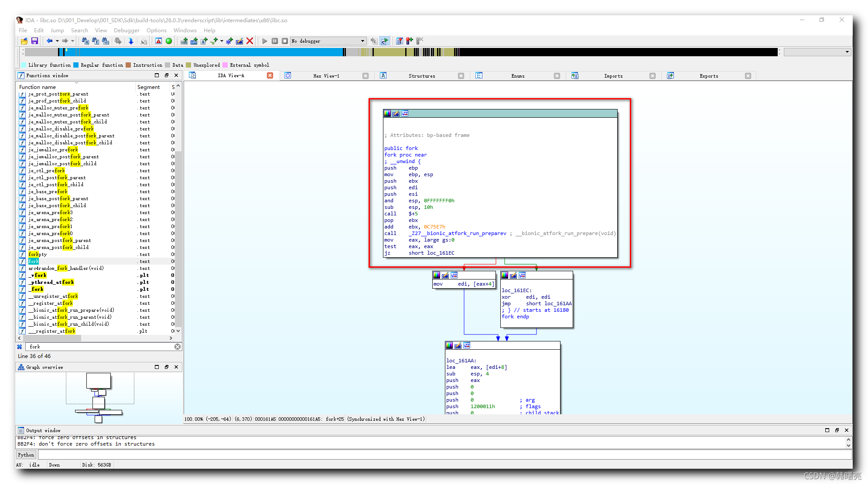The image size is (868, 484).
Task: Open the Debugger menu
Action: [126, 31]
